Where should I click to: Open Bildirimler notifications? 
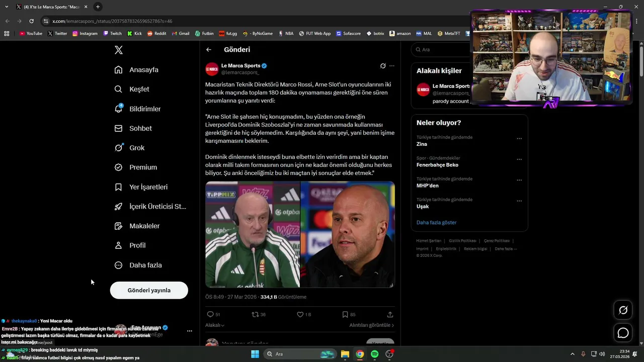tap(137, 109)
